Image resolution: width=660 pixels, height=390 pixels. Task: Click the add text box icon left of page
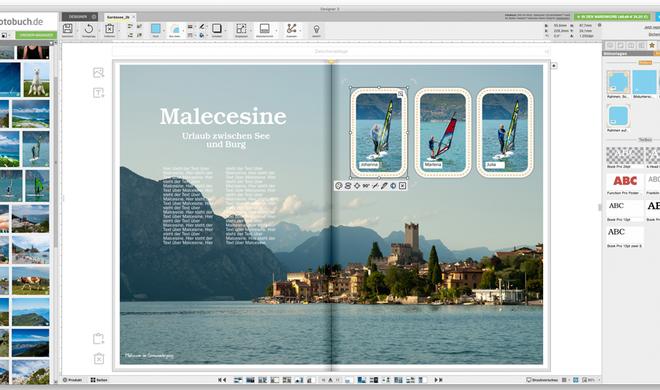coord(98,93)
